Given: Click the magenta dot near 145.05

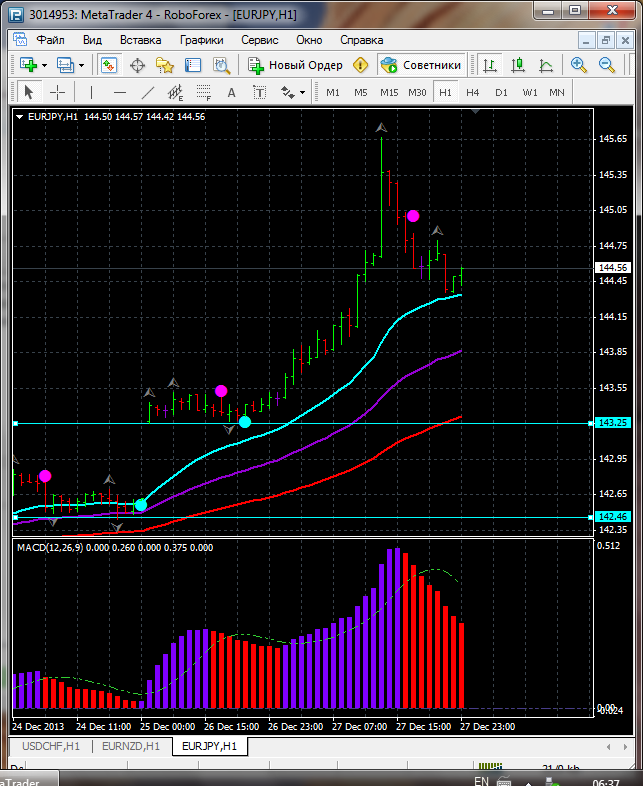Looking at the screenshot, I should [x=412, y=215].
